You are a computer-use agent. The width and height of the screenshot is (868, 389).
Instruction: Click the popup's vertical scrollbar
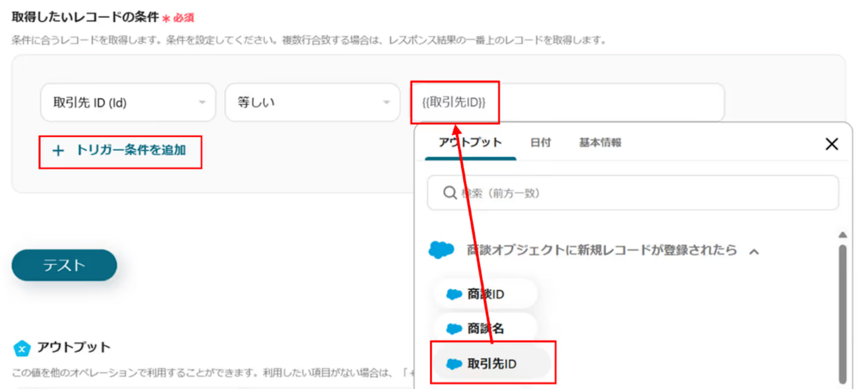click(843, 314)
